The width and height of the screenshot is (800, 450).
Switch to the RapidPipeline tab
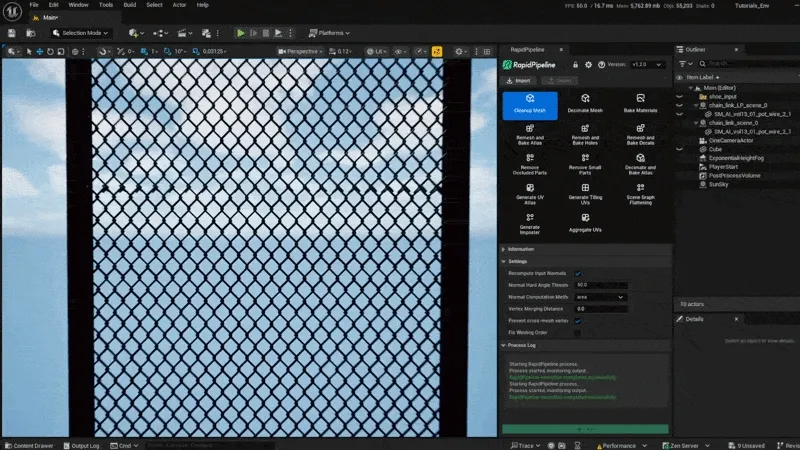click(x=528, y=49)
